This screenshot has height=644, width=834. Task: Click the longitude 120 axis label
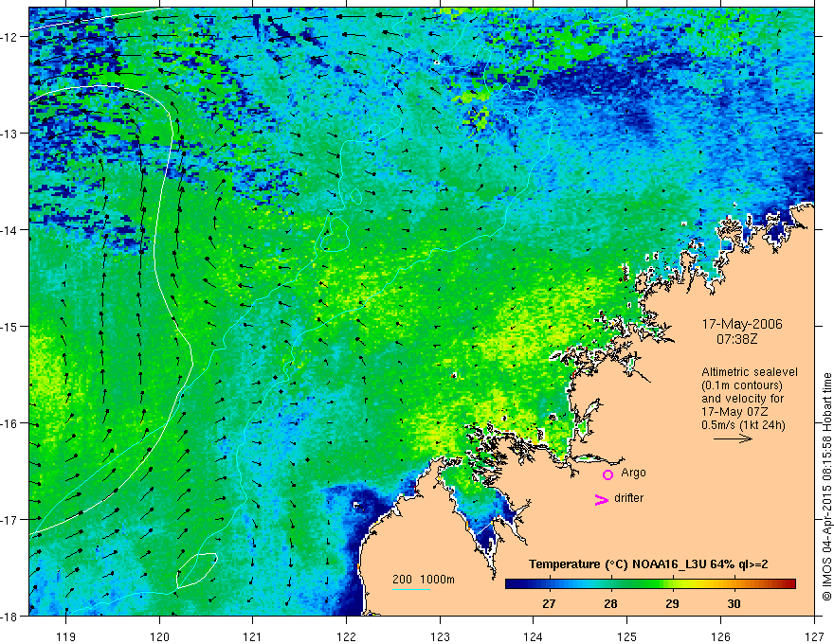tap(159, 636)
